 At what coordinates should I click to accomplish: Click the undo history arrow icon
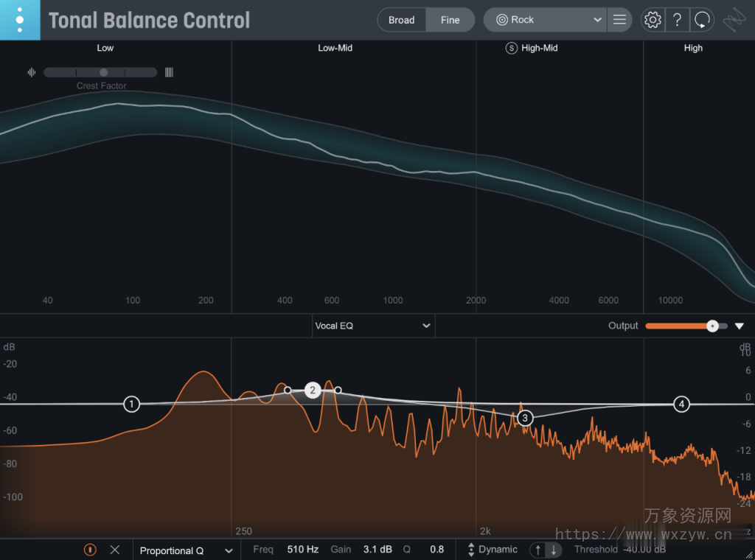(x=702, y=20)
